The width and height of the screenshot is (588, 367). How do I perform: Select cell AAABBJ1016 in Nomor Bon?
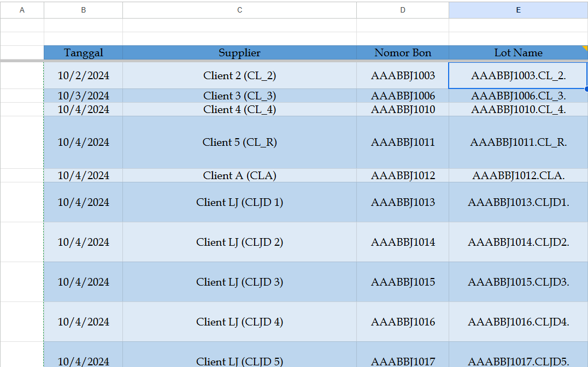(403, 322)
